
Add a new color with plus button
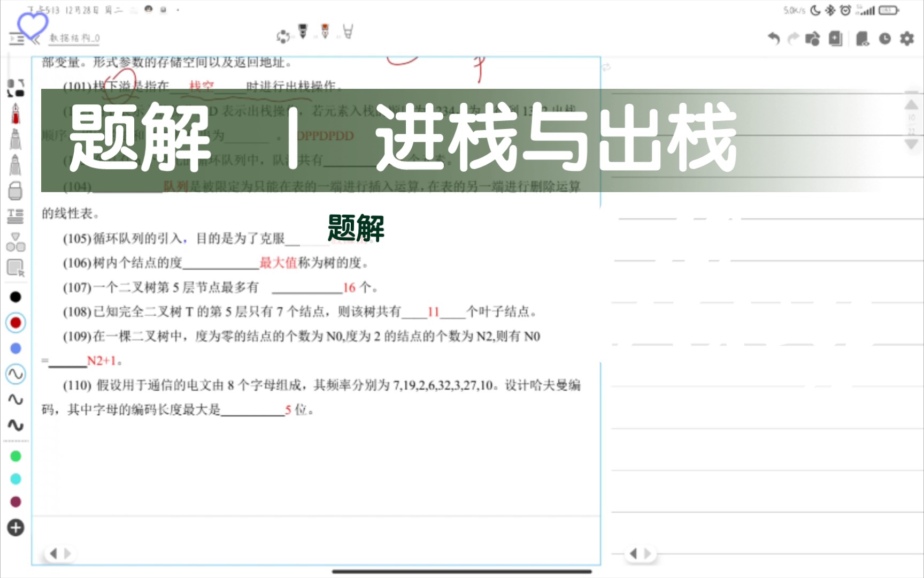coord(16,528)
